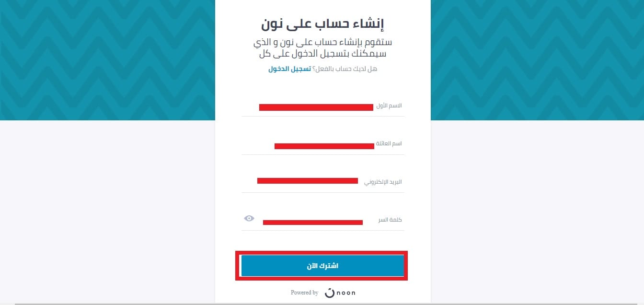Click the اشترك الآن sign-up button
Screen dimensions: 644x305
322,266
